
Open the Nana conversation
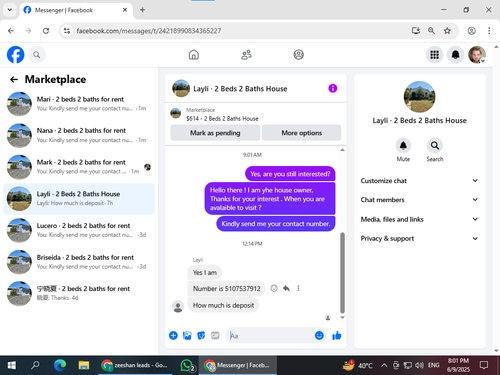(79, 135)
